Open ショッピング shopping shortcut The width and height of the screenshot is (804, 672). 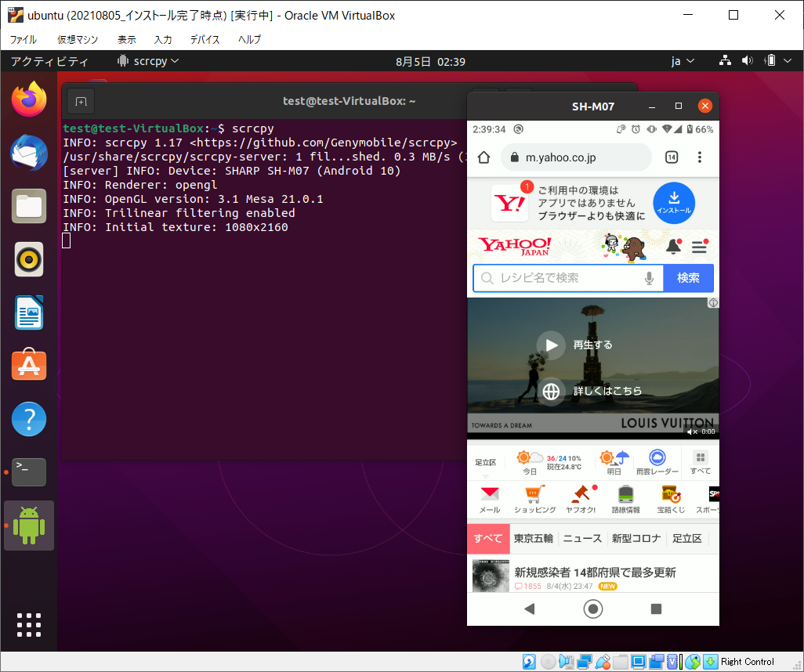534,500
